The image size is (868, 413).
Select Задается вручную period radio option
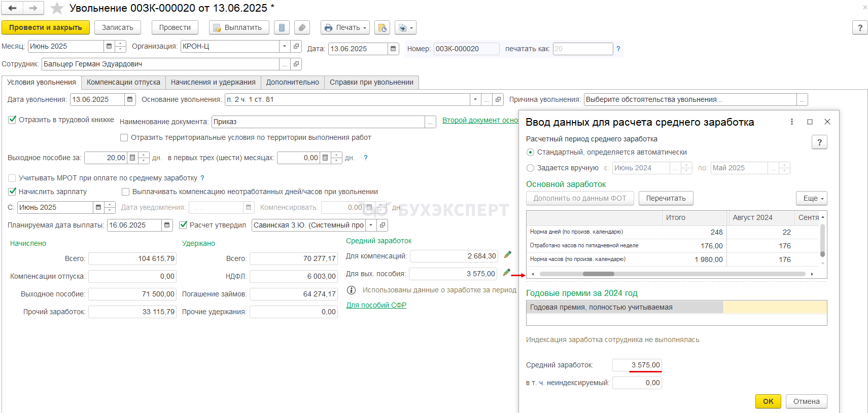[530, 168]
